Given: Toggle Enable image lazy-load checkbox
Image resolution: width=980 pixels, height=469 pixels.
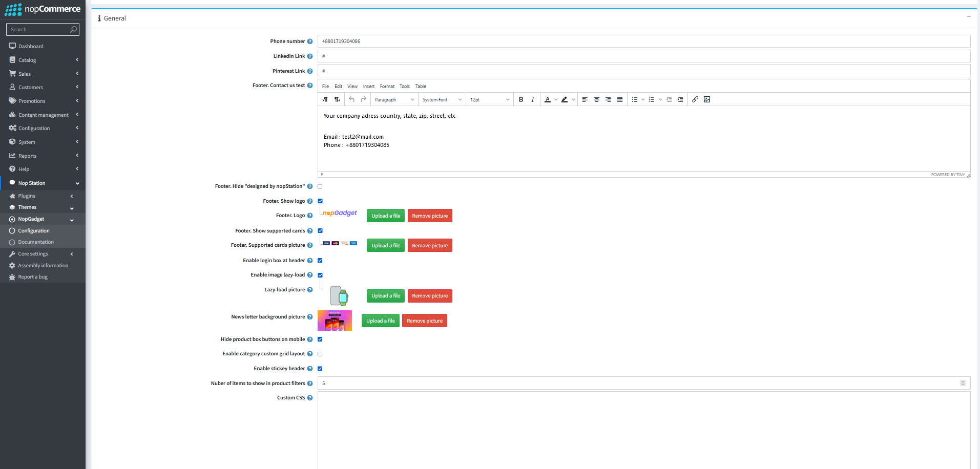Looking at the screenshot, I should tap(320, 275).
